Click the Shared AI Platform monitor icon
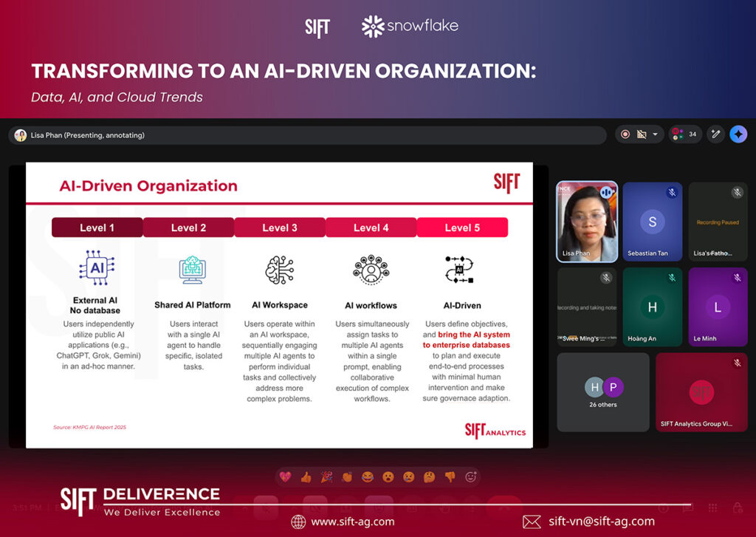756x537 pixels. [x=193, y=270]
